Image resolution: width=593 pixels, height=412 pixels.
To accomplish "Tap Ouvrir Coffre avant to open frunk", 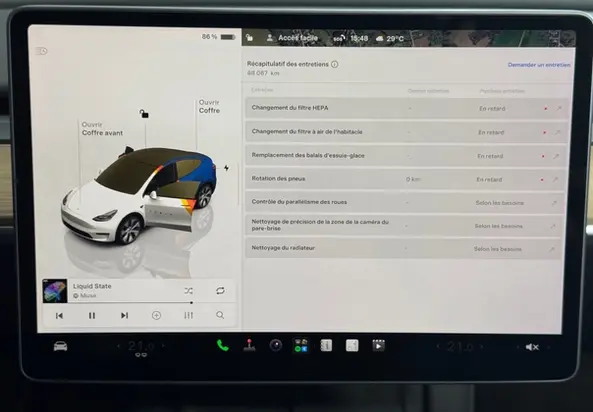I will coord(102,129).
